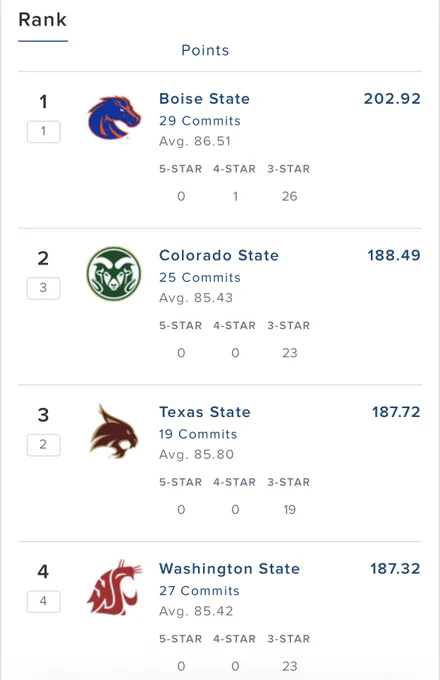Open the Texas State team link
This screenshot has height=680, width=440.
205,412
